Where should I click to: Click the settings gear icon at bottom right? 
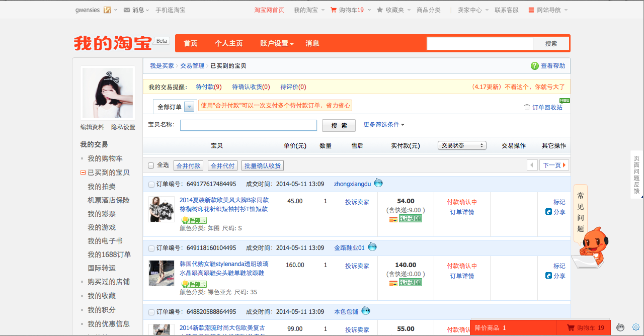pos(636,327)
